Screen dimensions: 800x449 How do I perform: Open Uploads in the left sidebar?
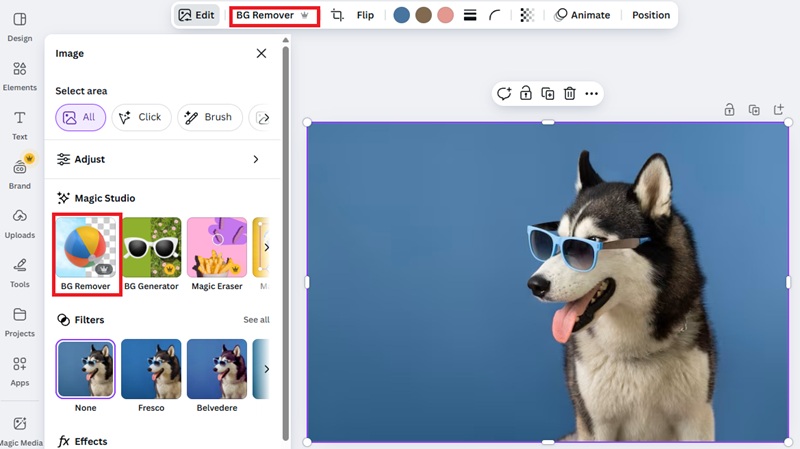pos(19,224)
